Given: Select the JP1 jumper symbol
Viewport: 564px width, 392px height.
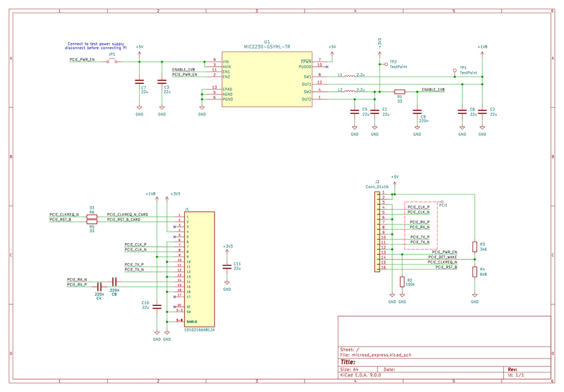Looking at the screenshot, I should coord(112,61).
